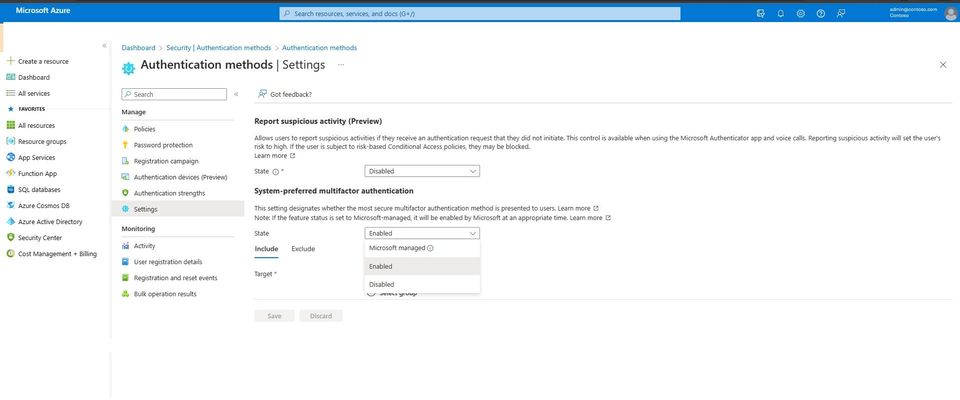The image size is (960, 400).
Task: Open SQL databases in sidebar
Action: pos(39,190)
